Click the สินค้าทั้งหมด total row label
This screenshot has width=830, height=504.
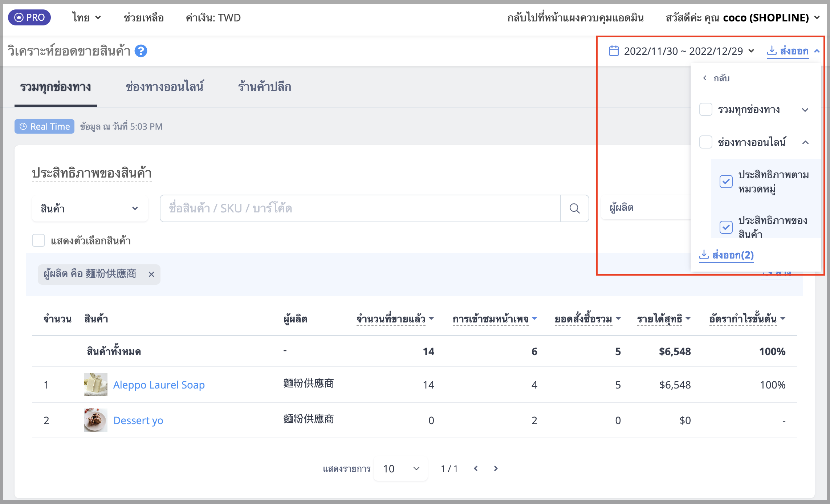click(x=114, y=351)
